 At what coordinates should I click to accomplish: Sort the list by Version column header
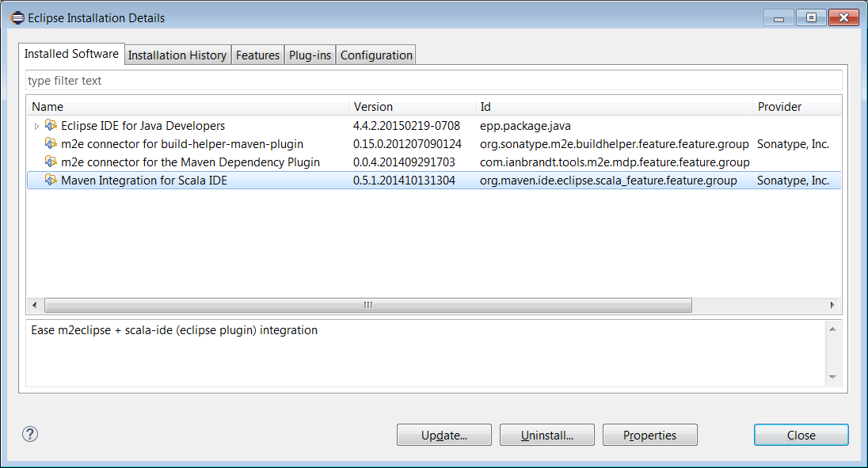[x=412, y=107]
